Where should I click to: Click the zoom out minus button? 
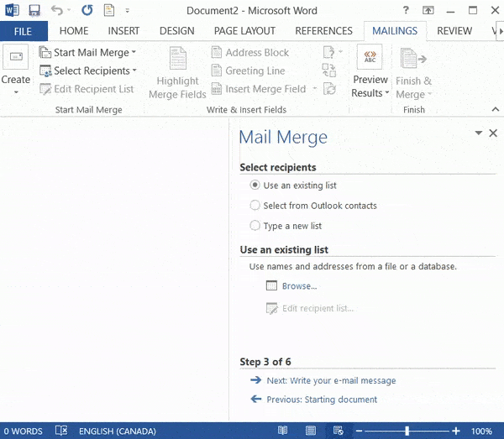pos(359,431)
